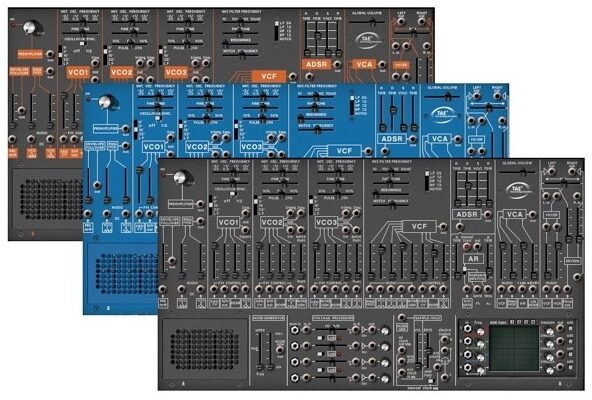Change gray synth filter mode LP/HP/BP switch
The width and height of the screenshot is (592, 400).
coord(427,181)
